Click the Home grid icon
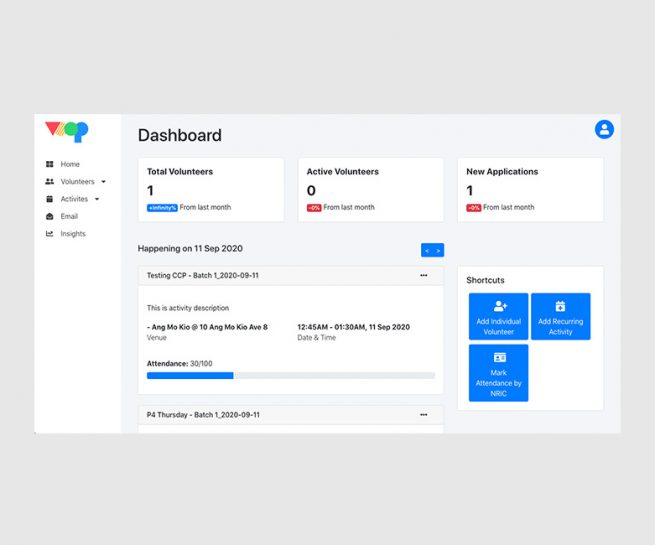The image size is (655, 545). click(49, 164)
